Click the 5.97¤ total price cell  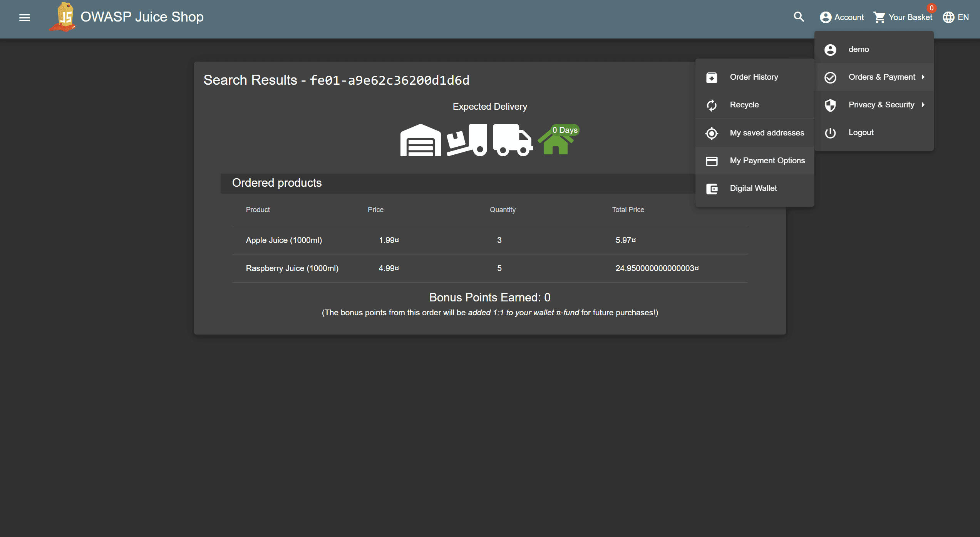(626, 240)
